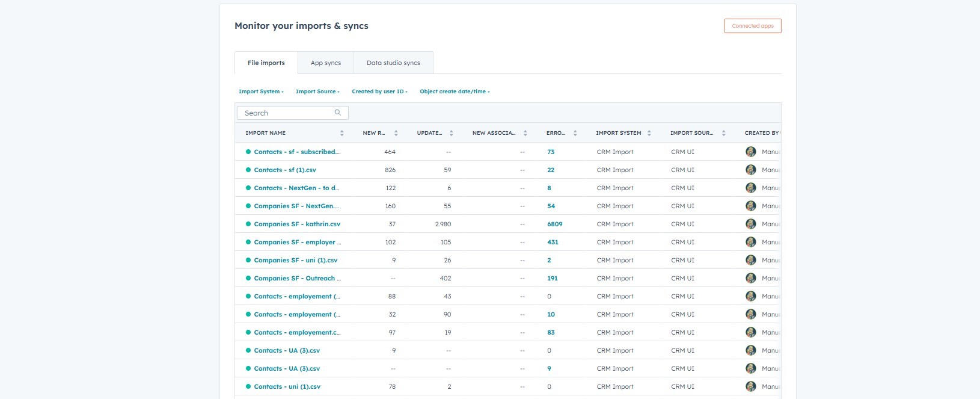This screenshot has height=399, width=980.
Task: Switch to the App syncs tab
Action: (325, 63)
